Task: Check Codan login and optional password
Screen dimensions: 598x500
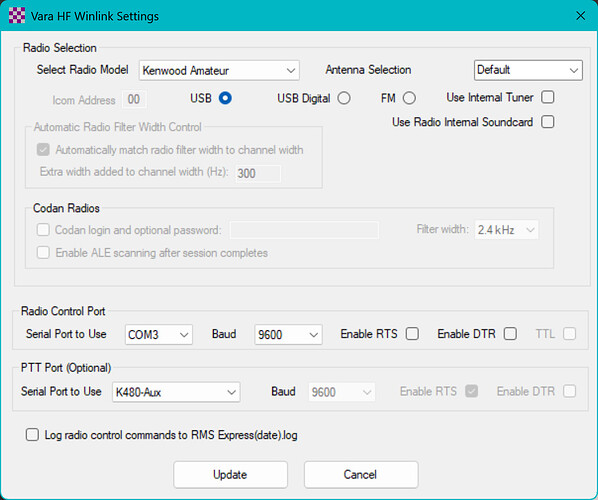Action: click(43, 230)
